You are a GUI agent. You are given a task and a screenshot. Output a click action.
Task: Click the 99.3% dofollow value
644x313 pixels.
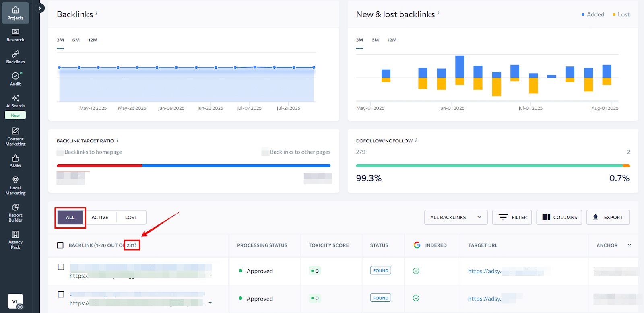coord(369,178)
